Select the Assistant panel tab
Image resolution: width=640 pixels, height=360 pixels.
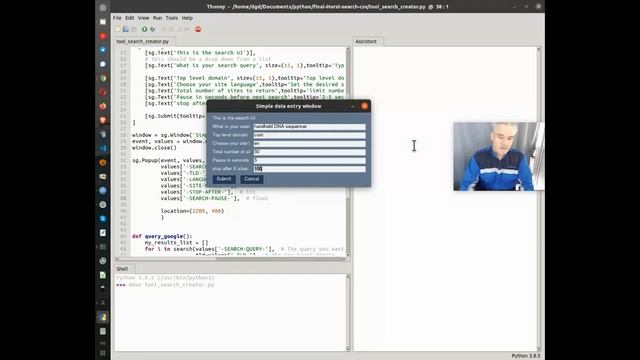[x=366, y=42]
